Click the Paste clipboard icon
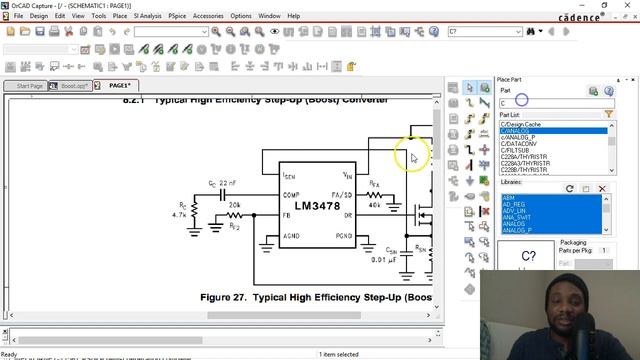Image resolution: width=640 pixels, height=360 pixels. 98,31
